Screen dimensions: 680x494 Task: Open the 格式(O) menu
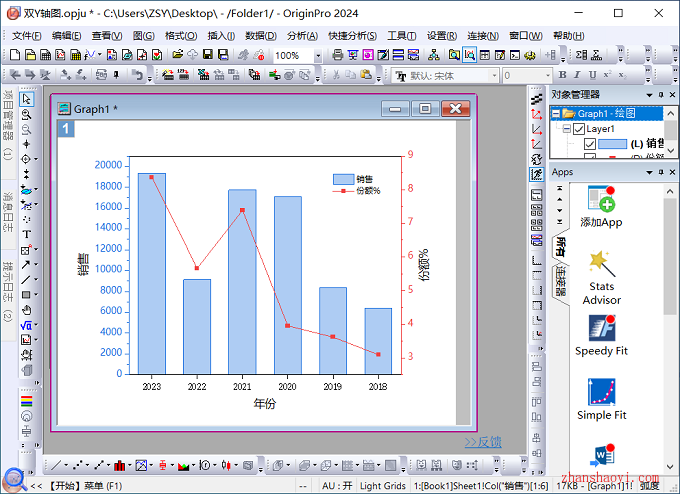tap(181, 36)
